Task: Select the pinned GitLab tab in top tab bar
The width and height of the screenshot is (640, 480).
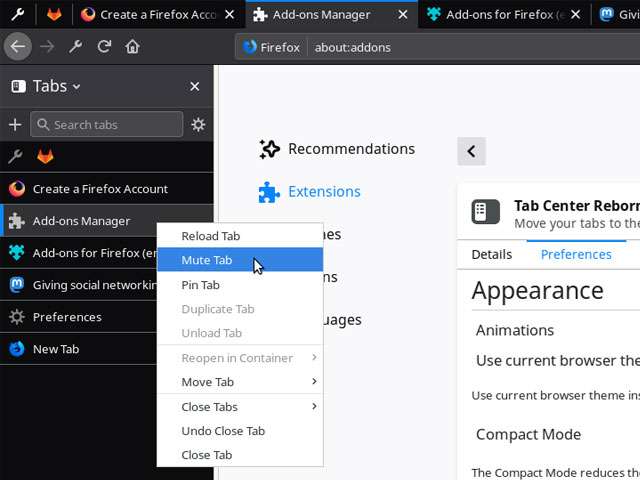Action: click(54, 15)
